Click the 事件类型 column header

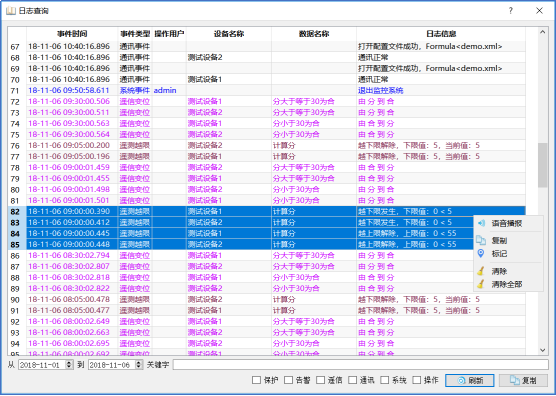135,34
